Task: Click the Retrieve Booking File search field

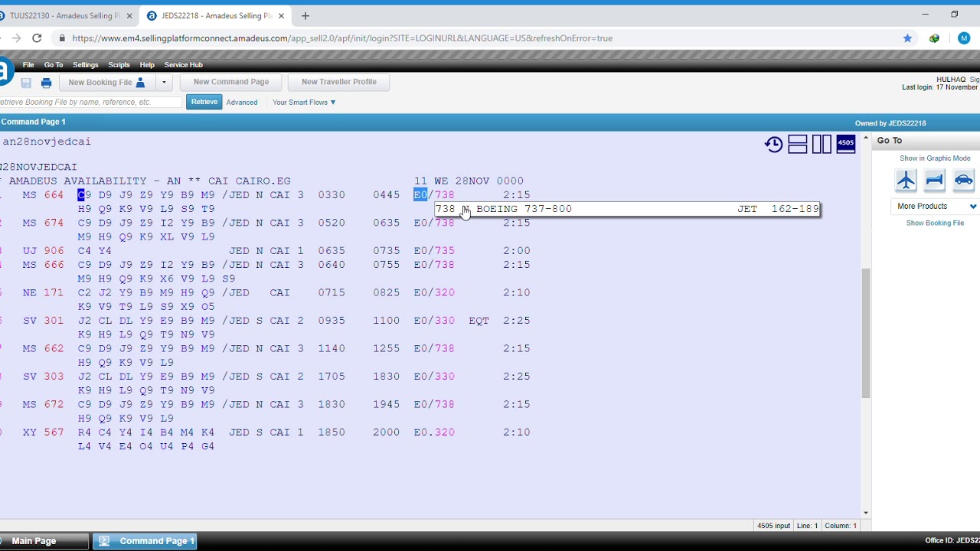Action: point(90,102)
